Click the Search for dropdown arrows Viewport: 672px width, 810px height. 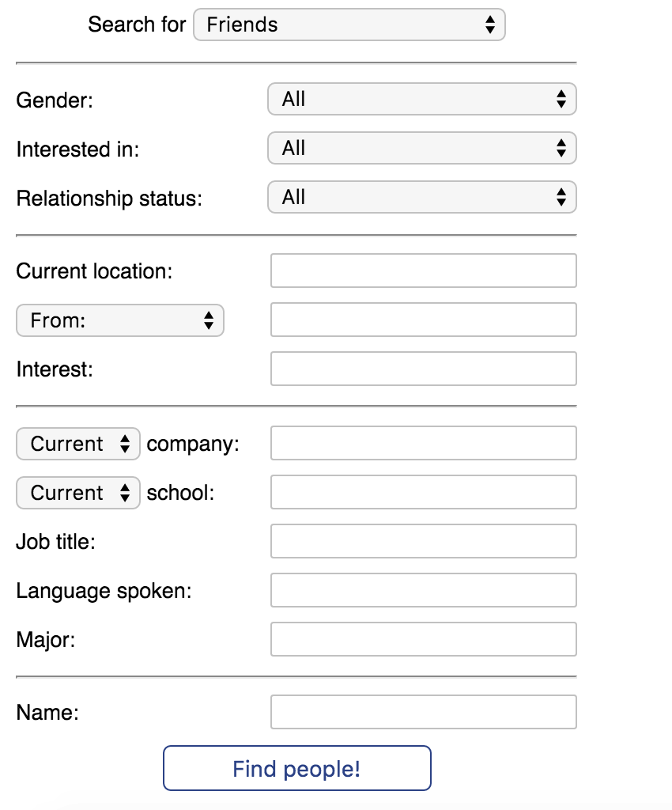coord(489,25)
